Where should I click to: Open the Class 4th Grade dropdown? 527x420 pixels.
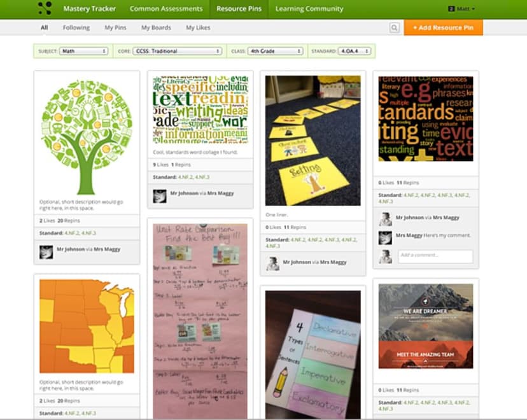(275, 51)
